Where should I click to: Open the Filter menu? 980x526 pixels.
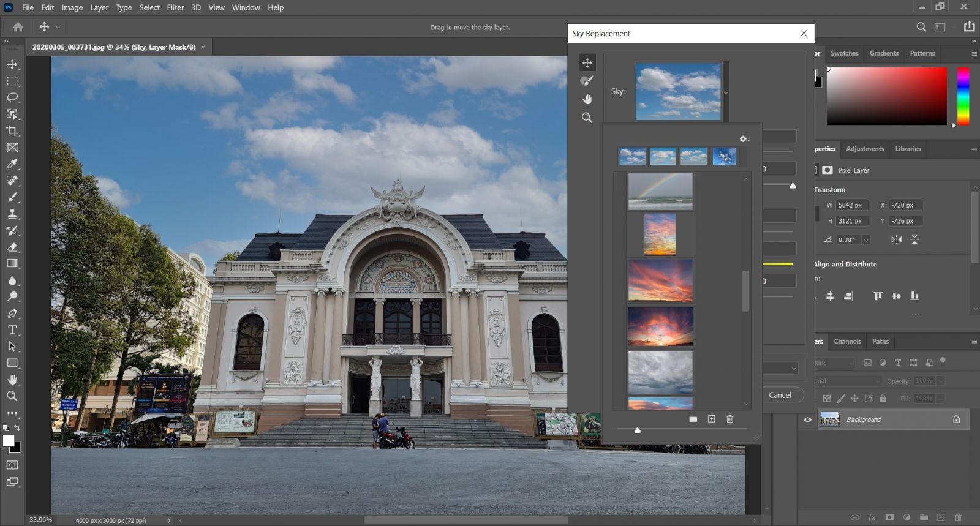coord(175,7)
